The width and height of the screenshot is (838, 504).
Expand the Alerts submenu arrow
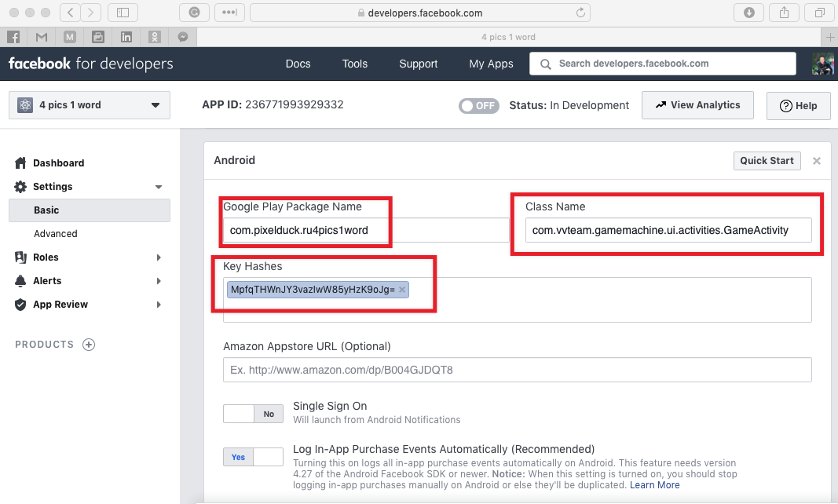[x=159, y=281]
